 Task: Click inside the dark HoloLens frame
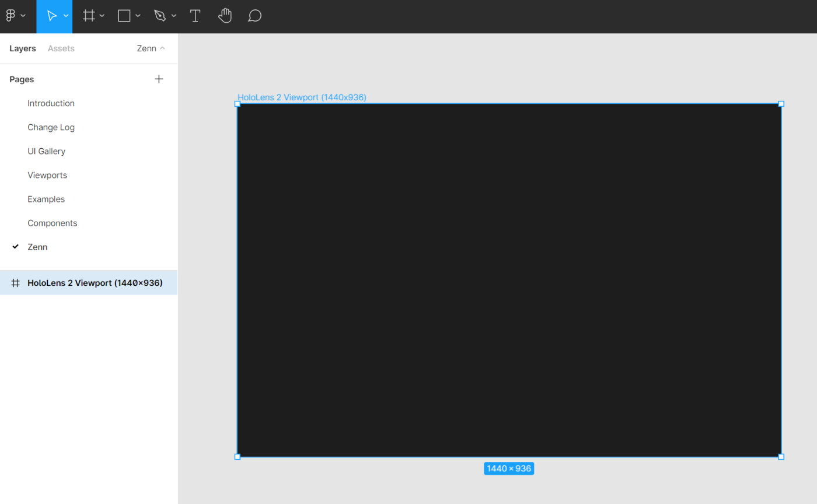coord(509,280)
